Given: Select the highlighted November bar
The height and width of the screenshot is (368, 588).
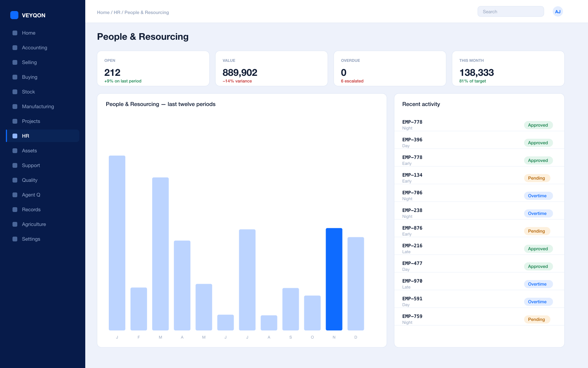Looking at the screenshot, I should [334, 279].
